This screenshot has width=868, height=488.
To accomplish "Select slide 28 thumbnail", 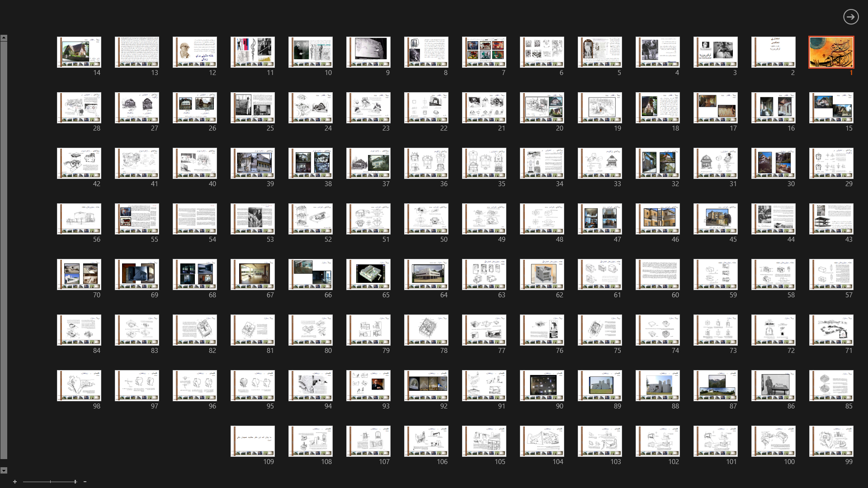I will 79,108.
